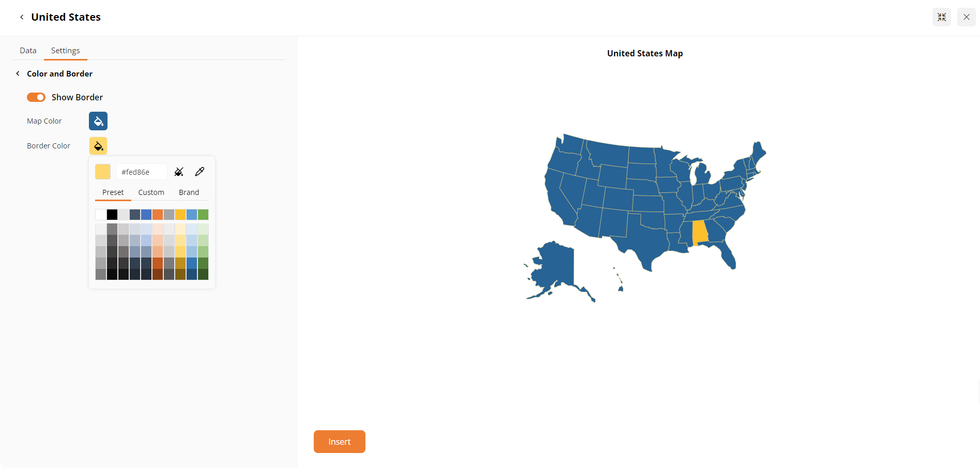
Task: Open the Map Color paint bucket picker
Action: 98,120
